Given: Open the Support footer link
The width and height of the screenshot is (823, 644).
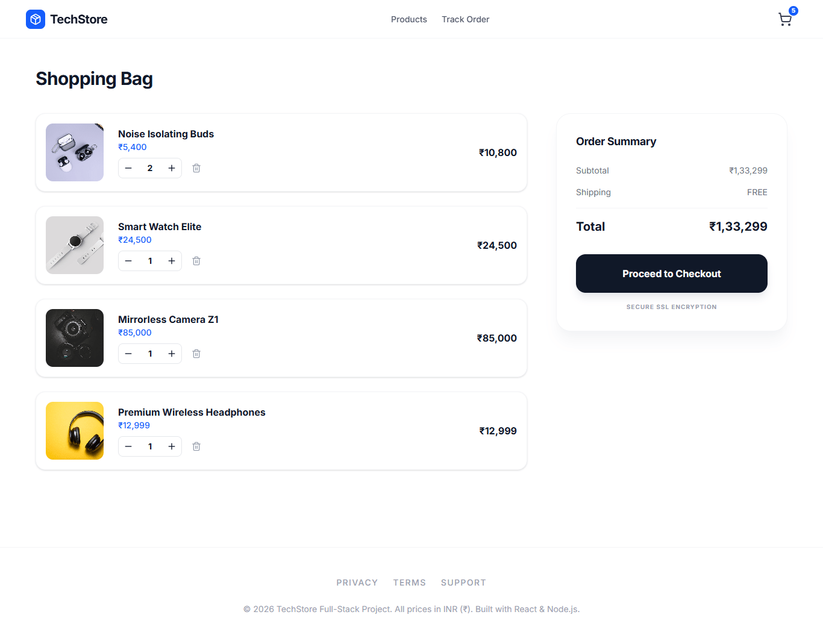Looking at the screenshot, I should 463,583.
